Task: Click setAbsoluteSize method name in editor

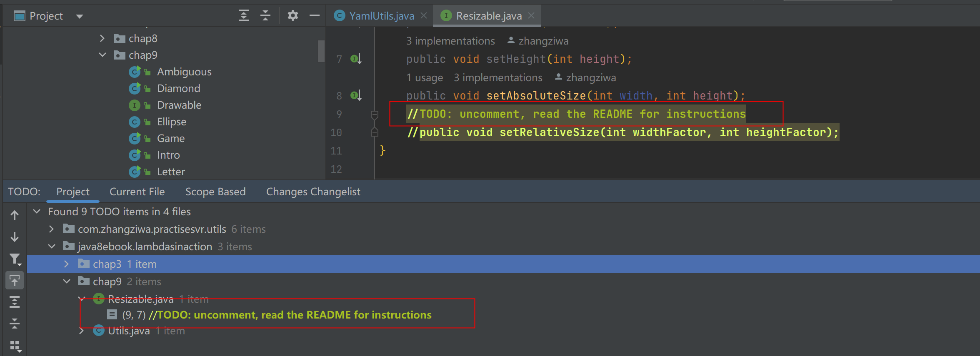Action: (x=536, y=96)
